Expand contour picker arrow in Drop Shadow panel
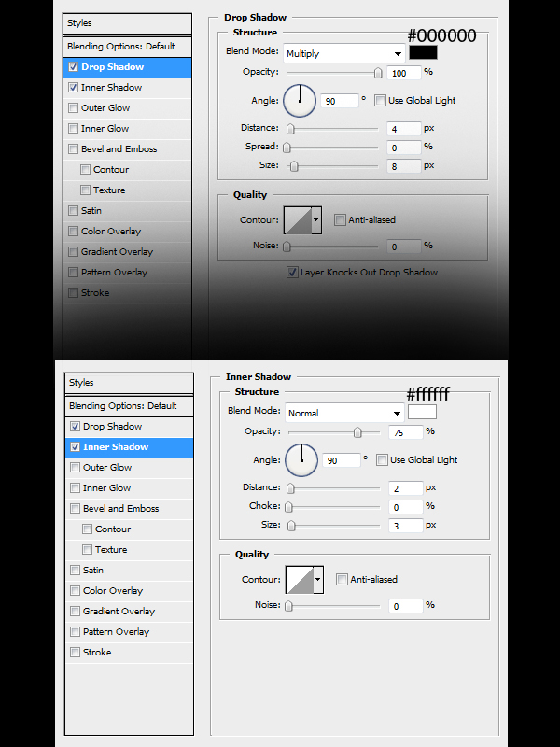This screenshot has width=560, height=747. [x=316, y=220]
